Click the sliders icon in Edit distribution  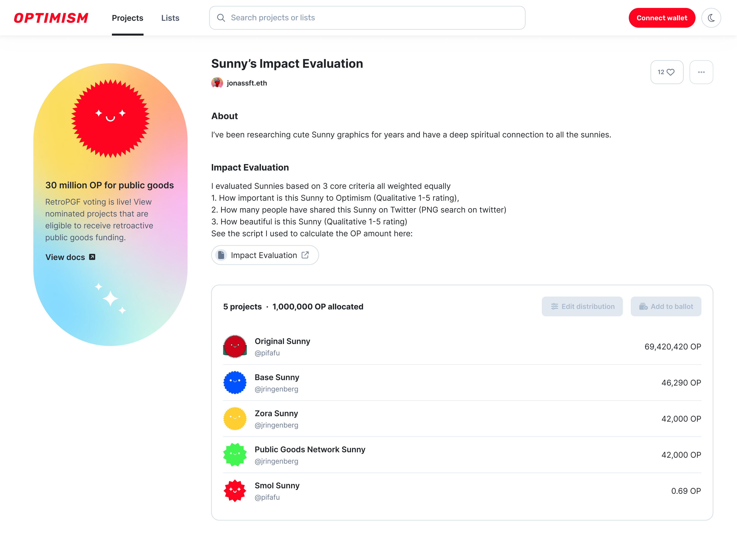coord(554,306)
